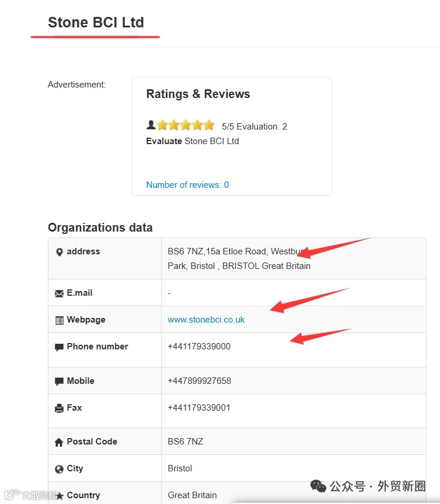This screenshot has height=504, width=440.
Task: Click the Fax printer icon
Action: tap(59, 408)
